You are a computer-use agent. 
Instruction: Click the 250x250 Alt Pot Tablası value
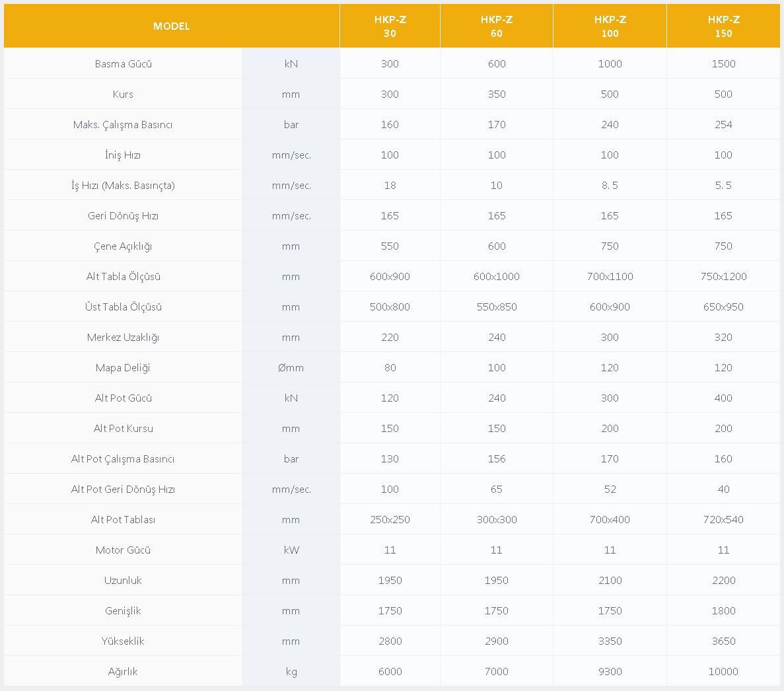(x=390, y=519)
